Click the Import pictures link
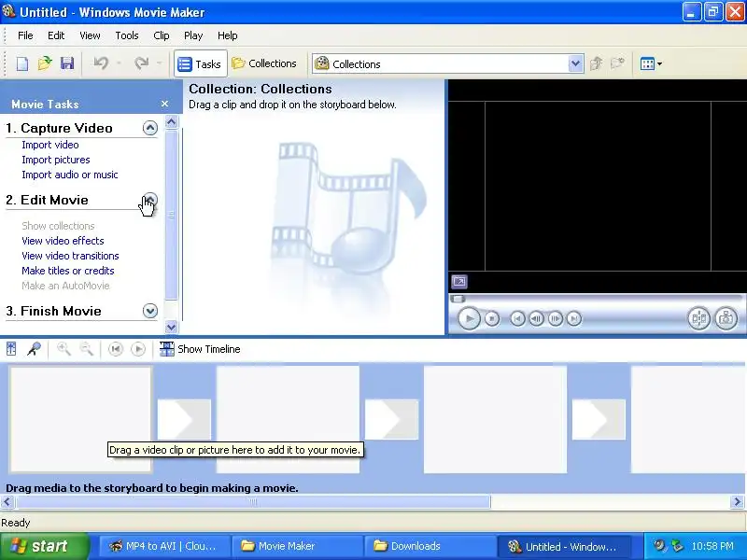Image resolution: width=747 pixels, height=560 pixels. (x=56, y=160)
